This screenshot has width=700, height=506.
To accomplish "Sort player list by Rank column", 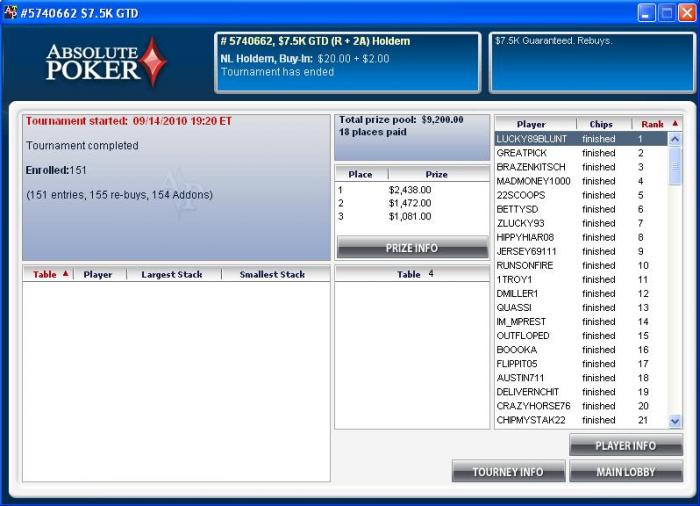I will [x=657, y=124].
